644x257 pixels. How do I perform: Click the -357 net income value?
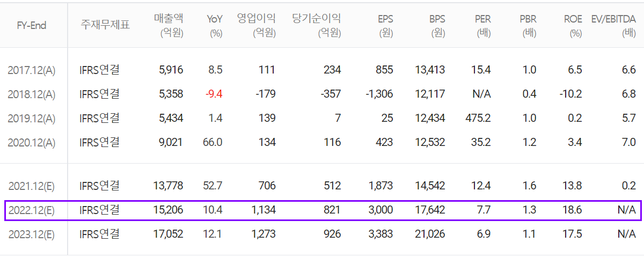(331, 94)
